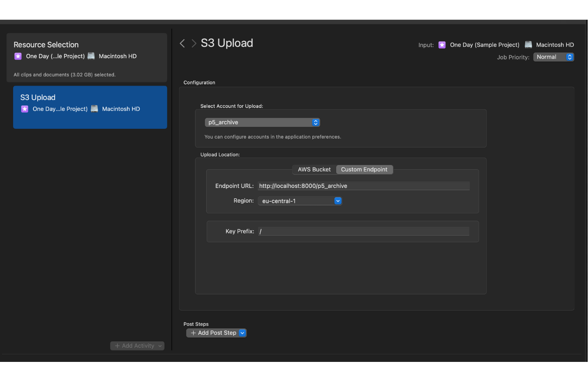Click the Endpoint URL text field
The image size is (588, 385).
click(x=363, y=186)
